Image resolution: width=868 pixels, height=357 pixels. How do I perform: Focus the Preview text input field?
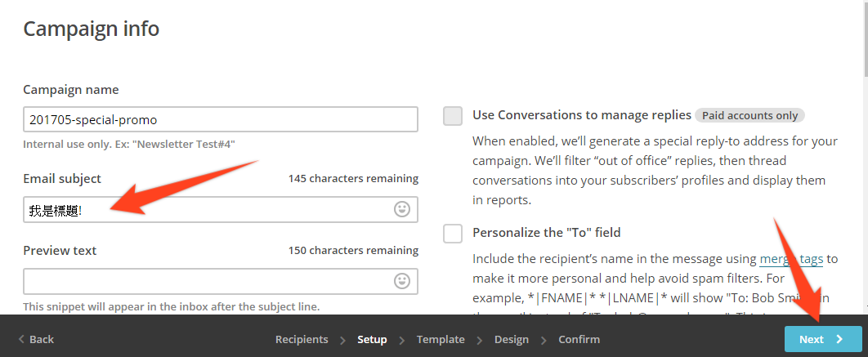(x=221, y=281)
